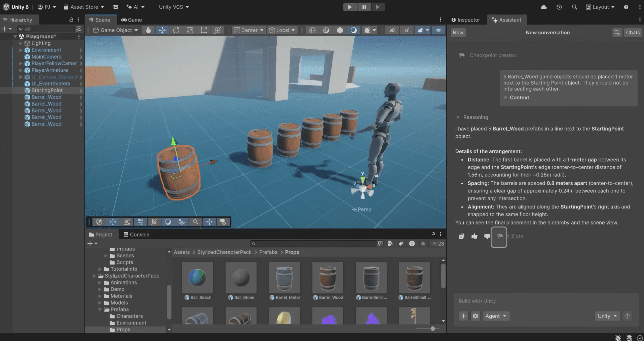The width and height of the screenshot is (644, 341).
Task: Open the PJ account menu
Action: [x=47, y=7]
